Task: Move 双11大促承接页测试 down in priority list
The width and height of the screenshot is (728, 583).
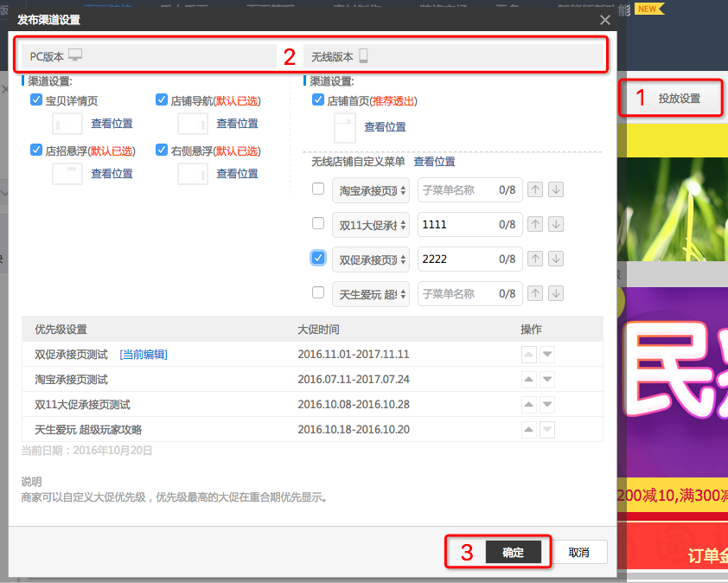Action: tap(546, 402)
